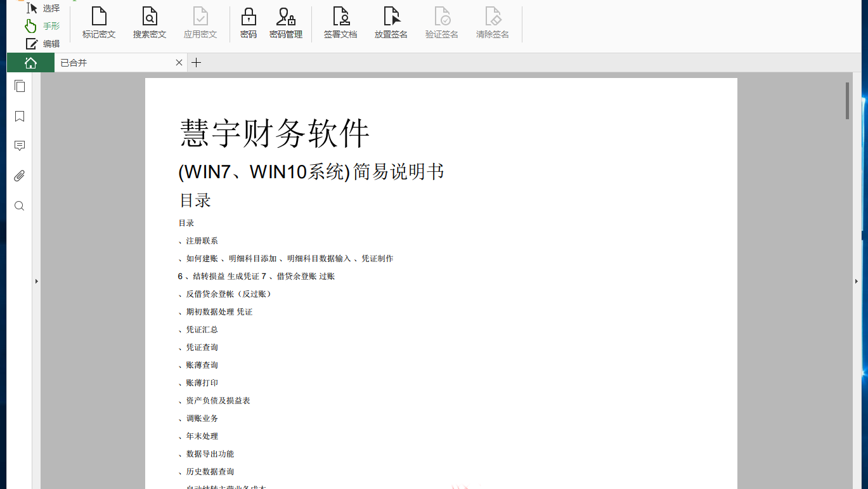
Task: Open the bookmarks panel in sidebar
Action: click(x=20, y=116)
